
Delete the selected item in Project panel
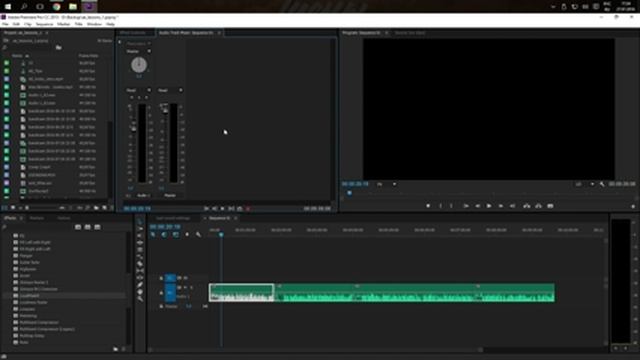pyautogui.click(x=111, y=208)
